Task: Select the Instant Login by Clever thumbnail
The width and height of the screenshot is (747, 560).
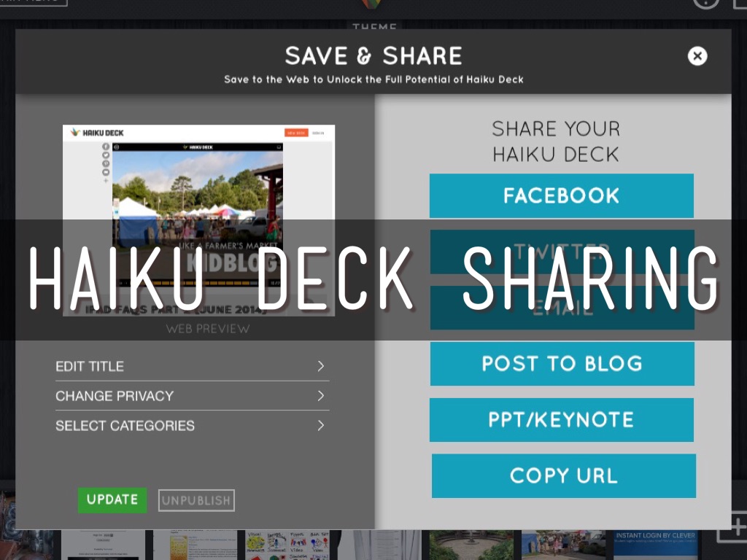Action: (x=656, y=545)
